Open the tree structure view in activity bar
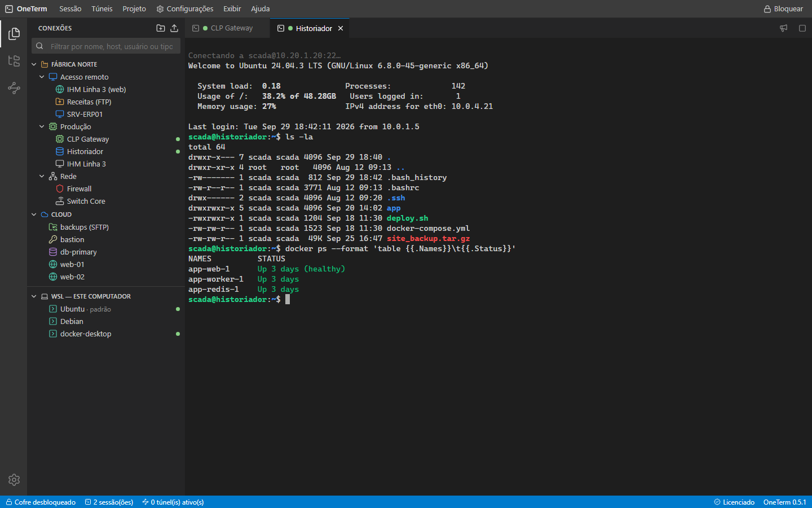Screen dimensions: 812x508 tap(14, 61)
